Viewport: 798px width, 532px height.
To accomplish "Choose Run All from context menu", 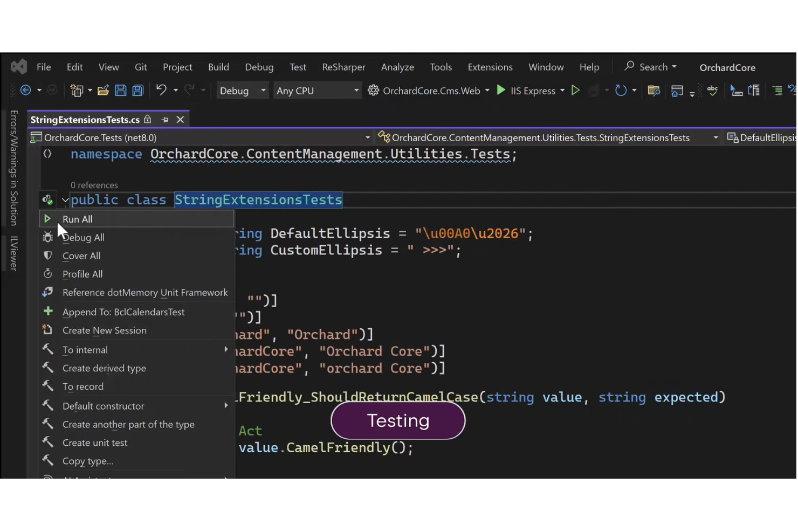I will [136, 219].
